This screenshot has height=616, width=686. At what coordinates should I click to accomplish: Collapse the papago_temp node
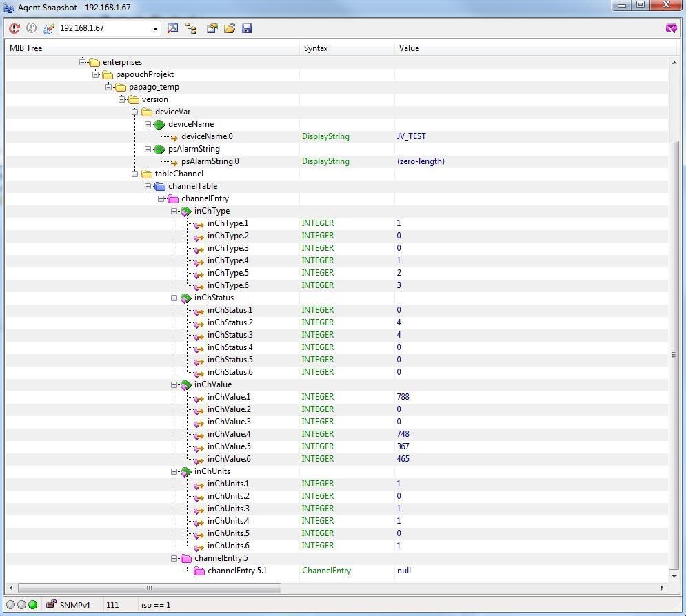(x=108, y=87)
